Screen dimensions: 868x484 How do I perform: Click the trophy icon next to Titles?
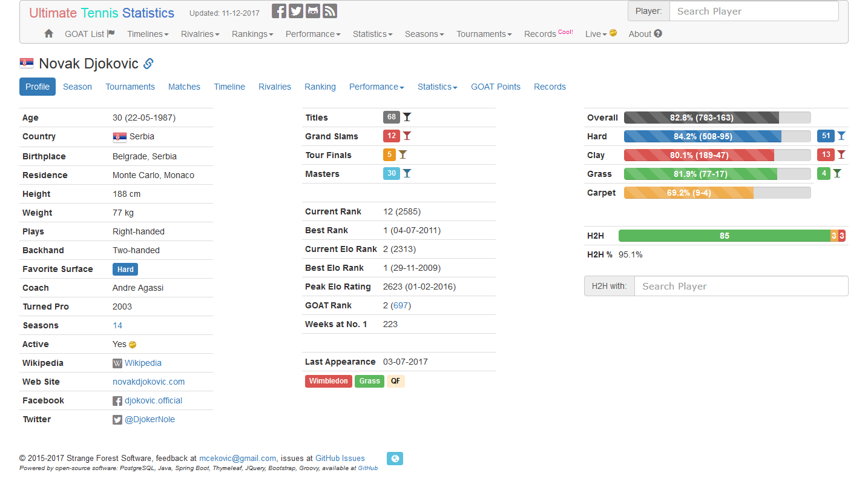coord(407,117)
